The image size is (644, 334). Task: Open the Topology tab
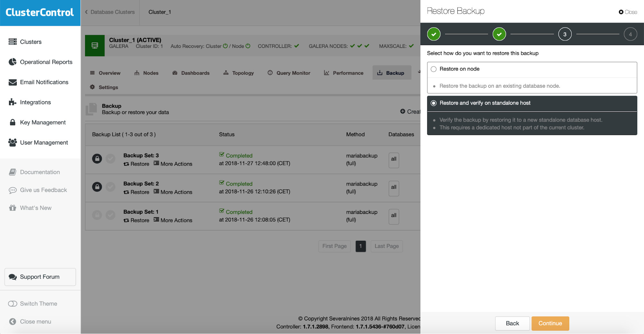click(238, 73)
